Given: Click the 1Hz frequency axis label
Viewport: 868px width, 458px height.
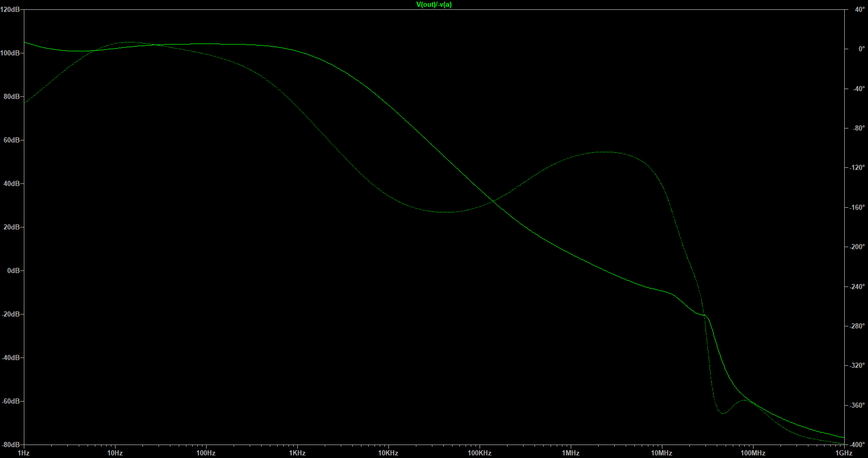Looking at the screenshot, I should click(x=24, y=453).
